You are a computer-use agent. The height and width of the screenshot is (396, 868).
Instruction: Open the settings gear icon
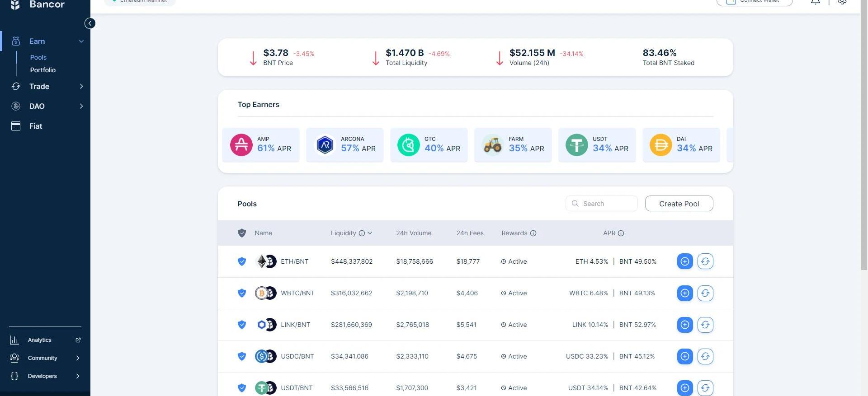click(x=842, y=1)
